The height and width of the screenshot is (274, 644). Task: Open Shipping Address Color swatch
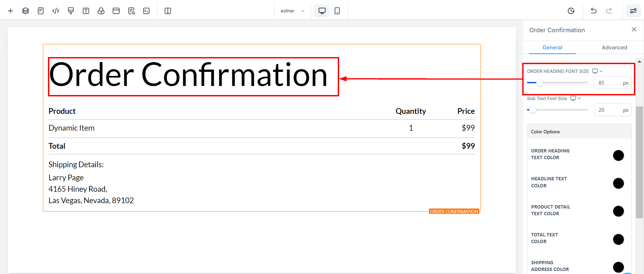(619, 267)
